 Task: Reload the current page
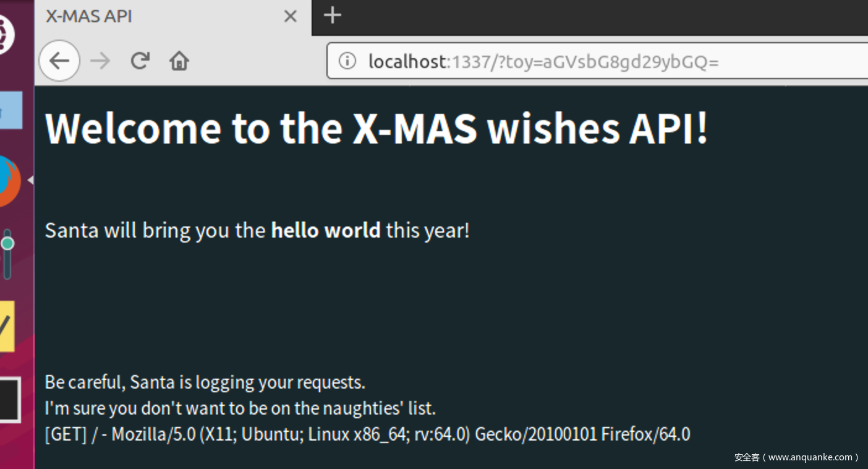(x=140, y=61)
